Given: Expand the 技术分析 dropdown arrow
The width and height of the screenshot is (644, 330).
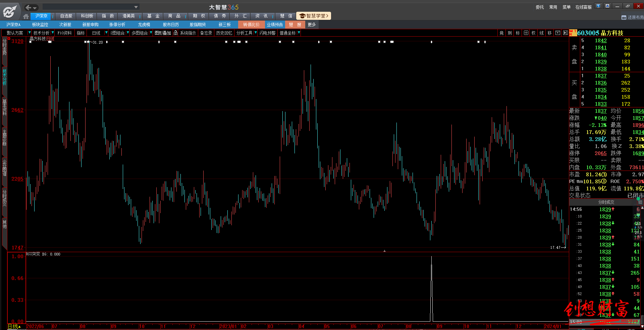Looking at the screenshot, I should coord(53,33).
